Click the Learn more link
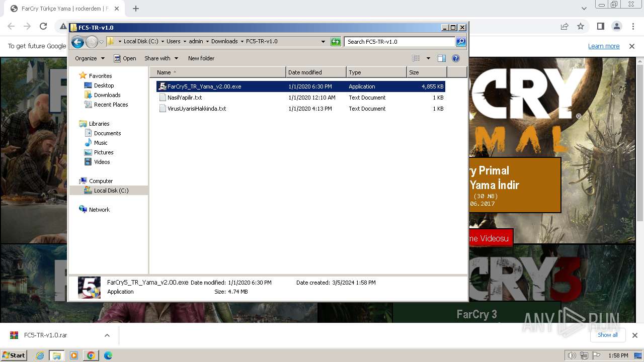Image resolution: width=644 pixels, height=362 pixels. coord(604,46)
